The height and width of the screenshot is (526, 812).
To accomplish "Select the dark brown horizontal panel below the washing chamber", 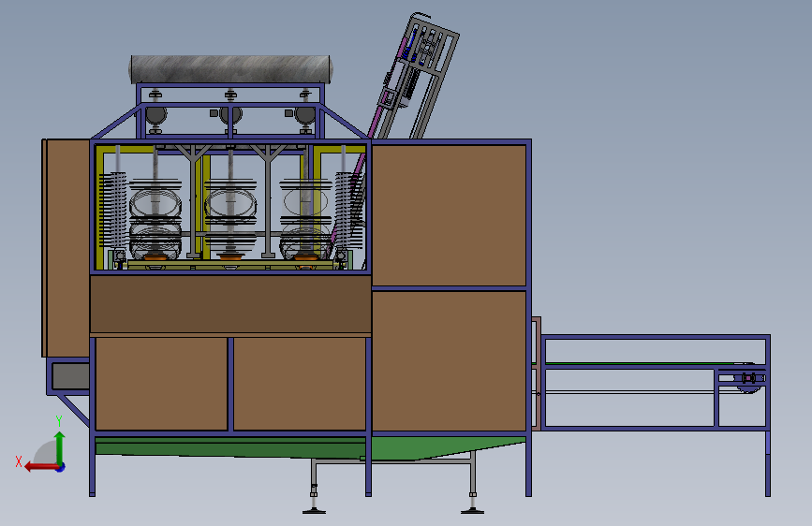I will [x=230, y=304].
